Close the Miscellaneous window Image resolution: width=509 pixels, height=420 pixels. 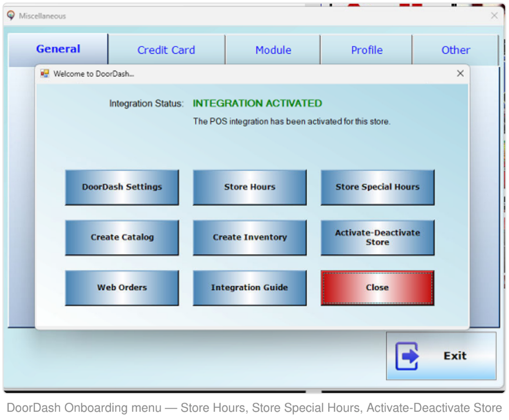(x=494, y=16)
